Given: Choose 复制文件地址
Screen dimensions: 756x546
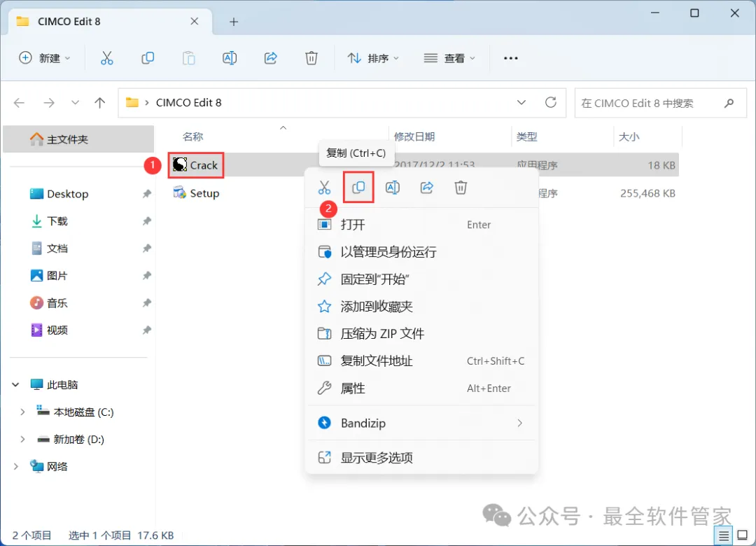Looking at the screenshot, I should coord(421,360).
